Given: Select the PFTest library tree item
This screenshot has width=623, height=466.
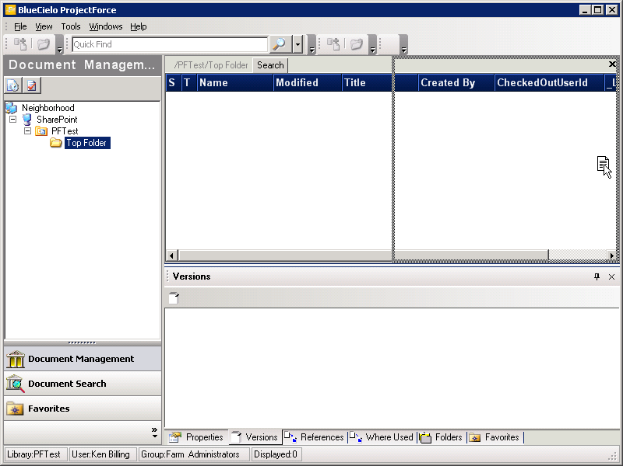Looking at the screenshot, I should [x=64, y=131].
